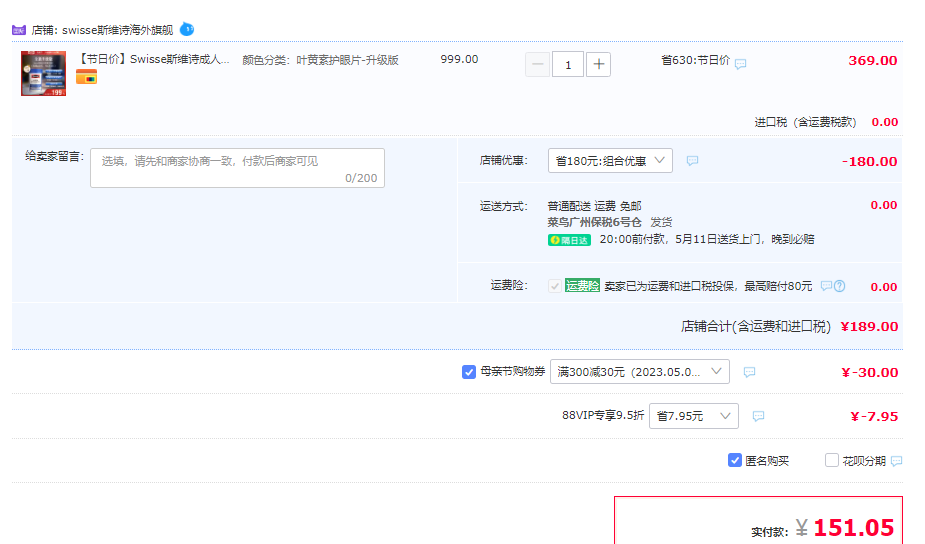
Task: Open the 店铺优惠 省180元 dropdown
Action: tap(610, 160)
